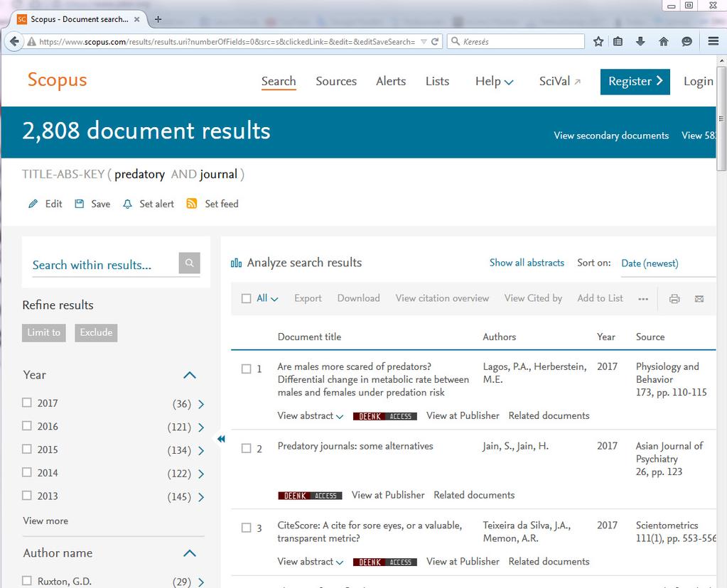Image resolution: width=727 pixels, height=588 pixels.
Task: Click the Search within results field
Action: (x=104, y=265)
